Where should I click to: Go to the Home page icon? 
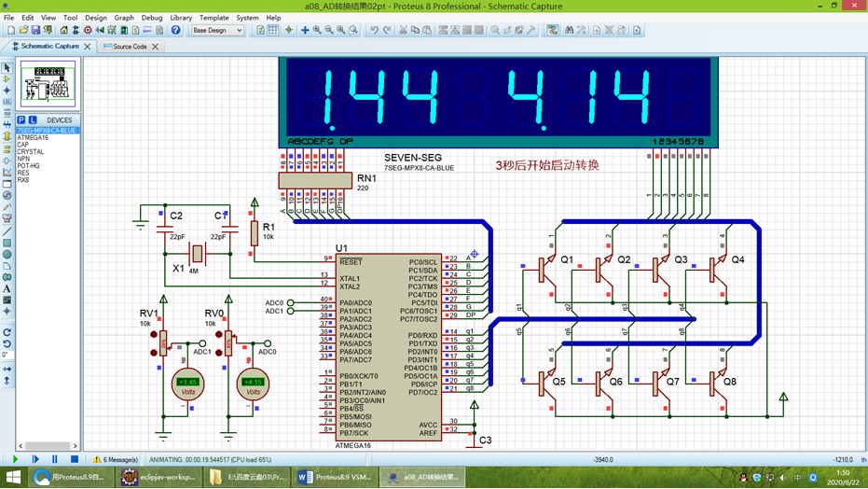(x=64, y=31)
